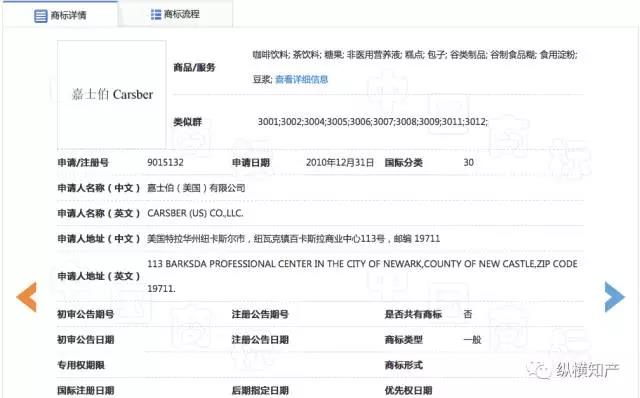Select the similar group codes 3001;3002;3004

373,122
